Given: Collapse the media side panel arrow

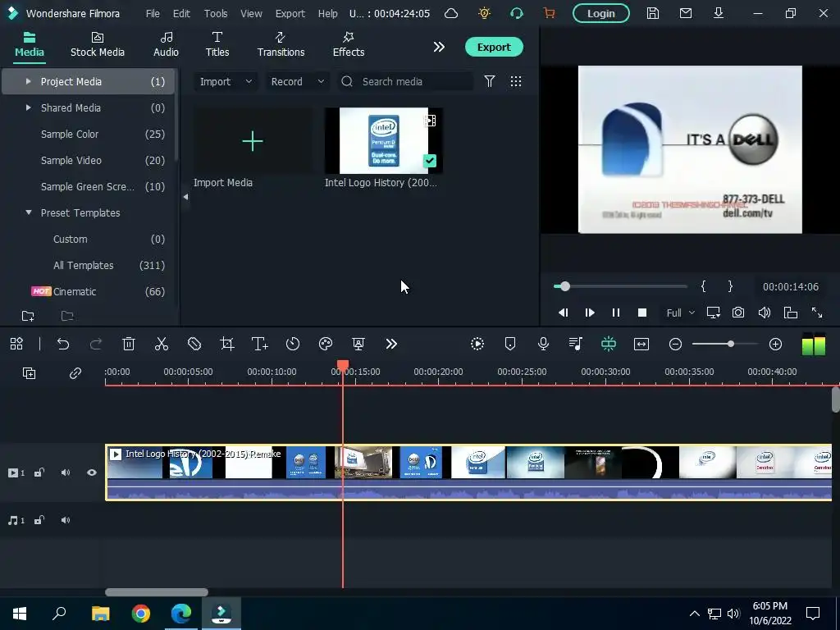Looking at the screenshot, I should (185, 197).
